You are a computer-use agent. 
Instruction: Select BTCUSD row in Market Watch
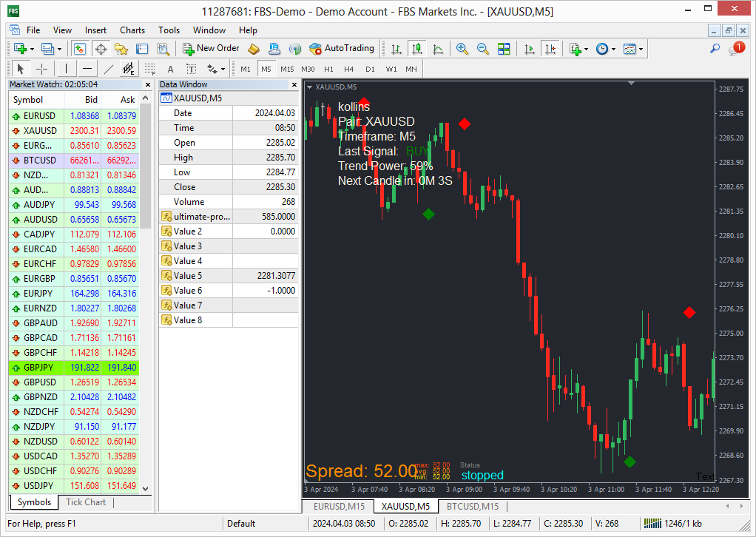(x=74, y=160)
